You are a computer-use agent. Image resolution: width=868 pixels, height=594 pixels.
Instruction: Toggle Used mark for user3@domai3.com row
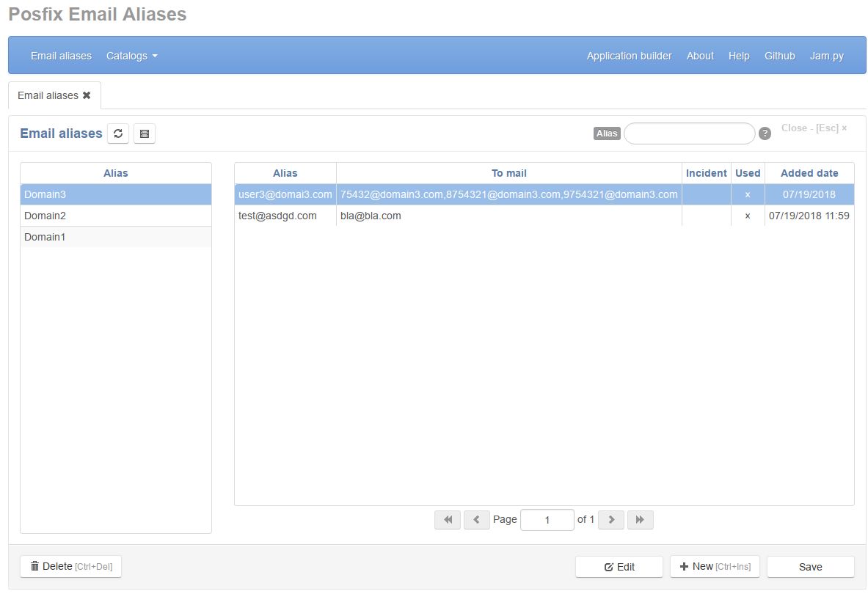tap(748, 194)
